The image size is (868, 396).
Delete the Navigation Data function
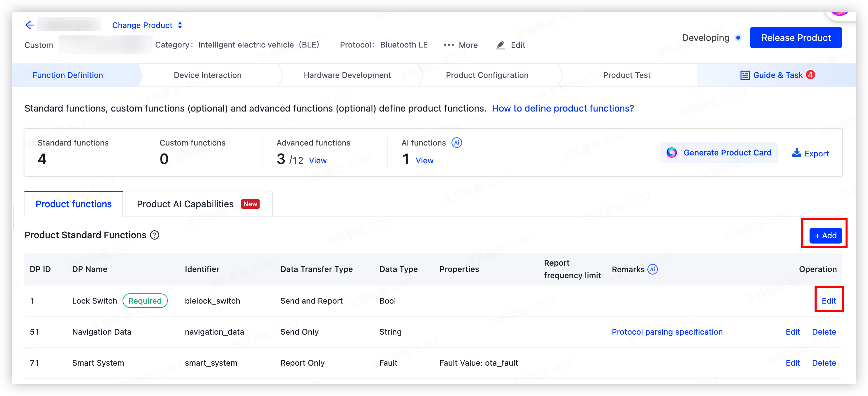[x=824, y=332]
